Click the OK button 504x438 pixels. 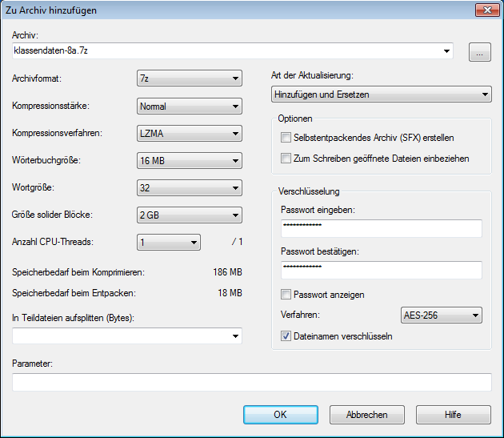coord(280,415)
